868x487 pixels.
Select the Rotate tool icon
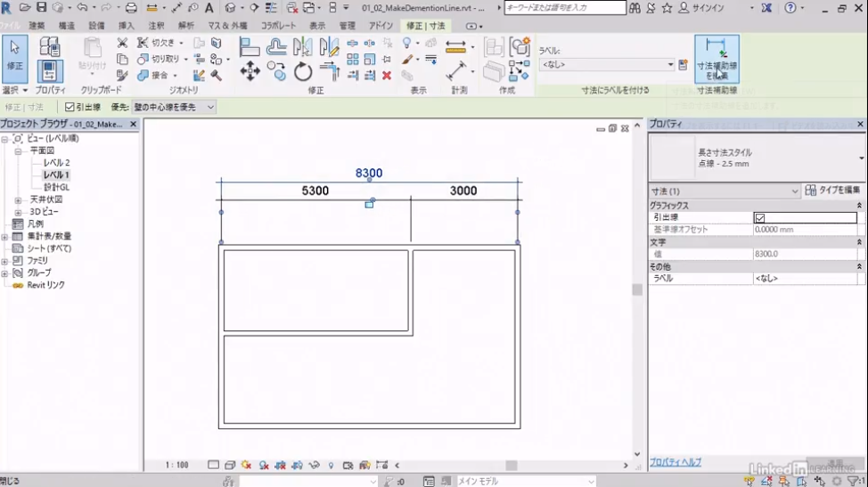tap(303, 71)
